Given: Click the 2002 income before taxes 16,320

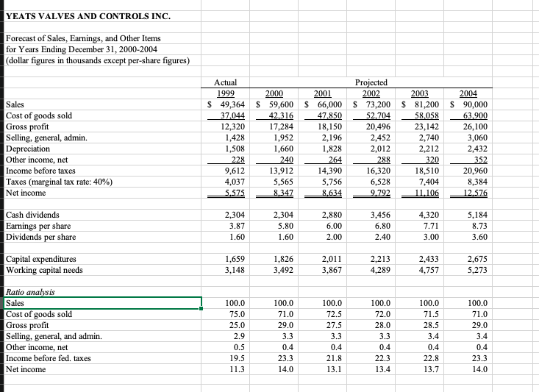Looking at the screenshot, I should point(378,171).
